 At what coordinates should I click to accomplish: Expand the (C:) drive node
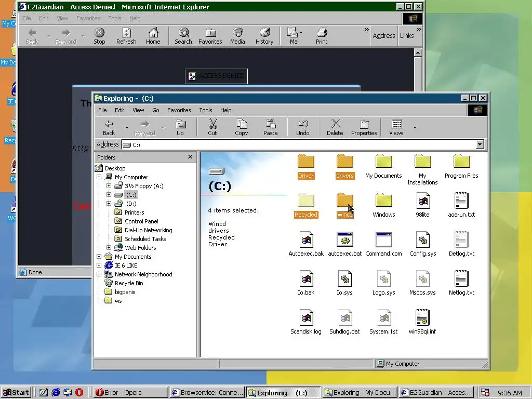[109, 195]
